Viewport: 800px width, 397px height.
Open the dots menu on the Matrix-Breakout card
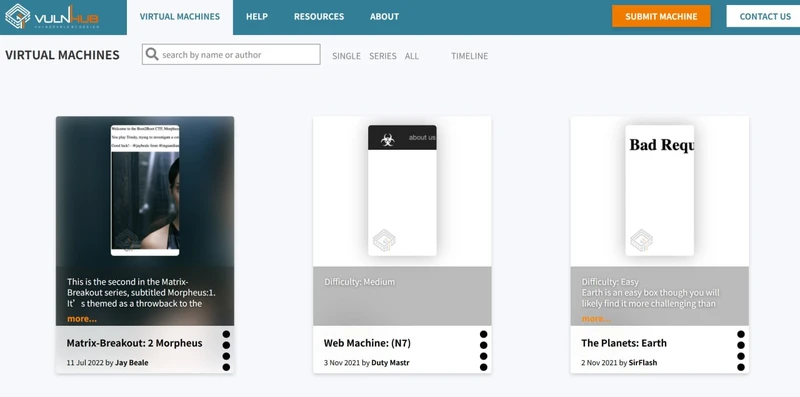pos(226,351)
